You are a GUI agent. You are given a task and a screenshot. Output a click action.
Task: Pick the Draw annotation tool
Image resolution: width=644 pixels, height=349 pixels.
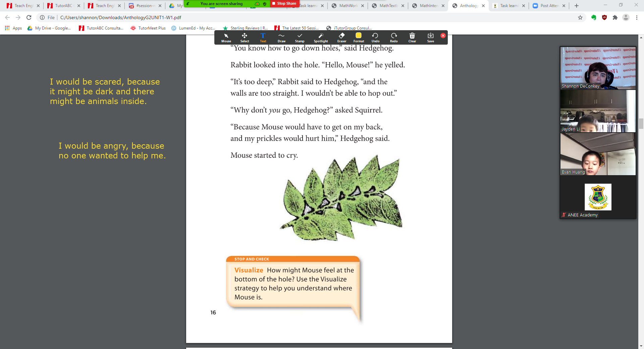281,38
